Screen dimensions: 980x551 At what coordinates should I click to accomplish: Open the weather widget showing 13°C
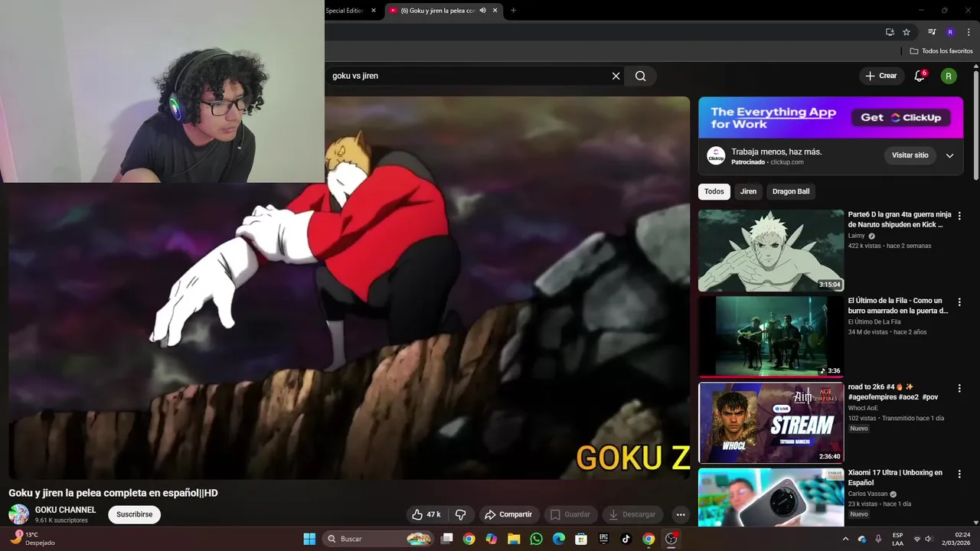click(32, 539)
